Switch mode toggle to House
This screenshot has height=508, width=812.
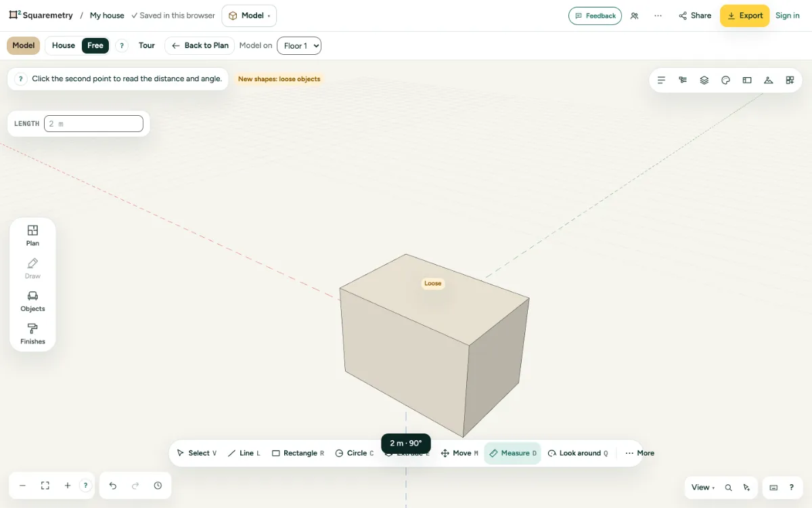pos(64,45)
